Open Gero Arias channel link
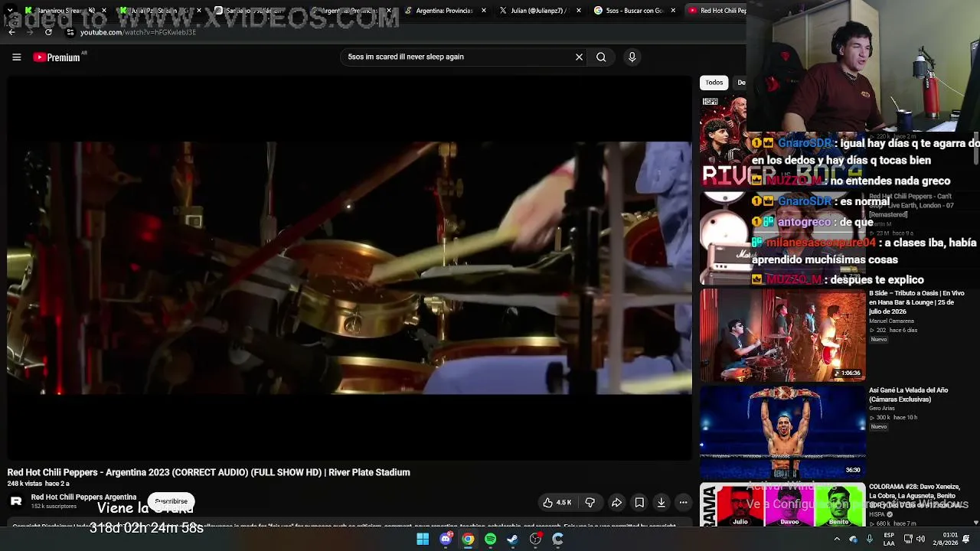The image size is (980, 551). point(882,409)
